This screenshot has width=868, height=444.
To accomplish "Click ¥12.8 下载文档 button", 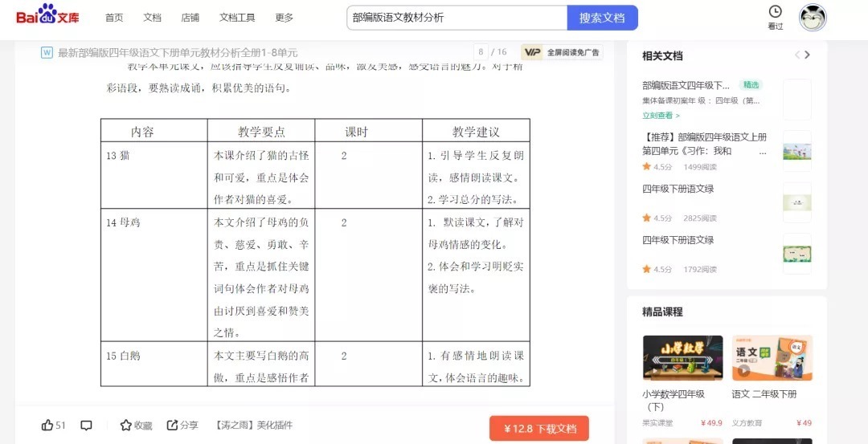I will pyautogui.click(x=539, y=429).
